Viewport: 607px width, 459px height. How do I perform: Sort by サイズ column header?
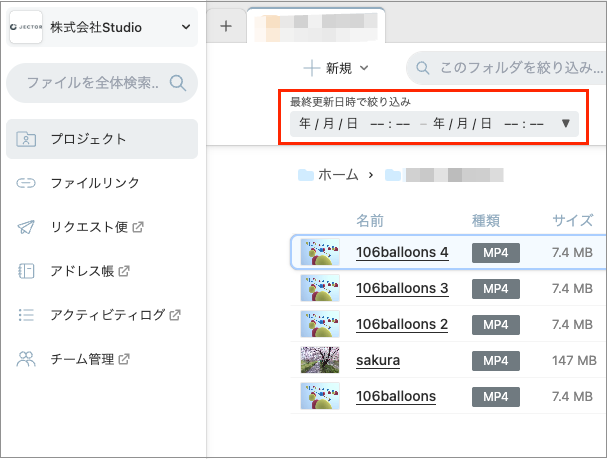pyautogui.click(x=572, y=221)
